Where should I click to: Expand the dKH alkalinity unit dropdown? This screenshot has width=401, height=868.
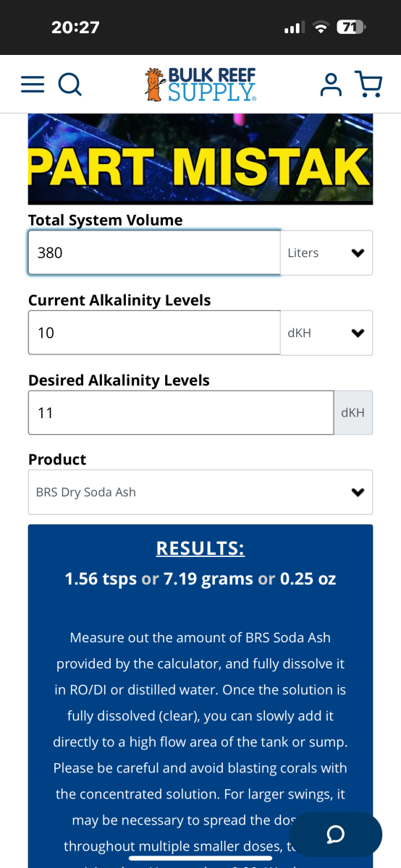326,333
